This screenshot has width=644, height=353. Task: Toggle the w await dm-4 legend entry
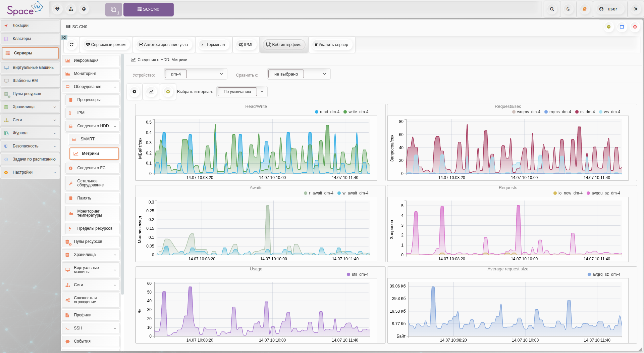coord(353,193)
